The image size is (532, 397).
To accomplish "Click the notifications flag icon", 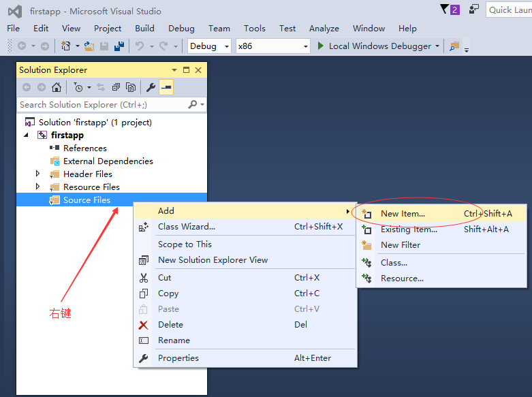I will pyautogui.click(x=445, y=10).
